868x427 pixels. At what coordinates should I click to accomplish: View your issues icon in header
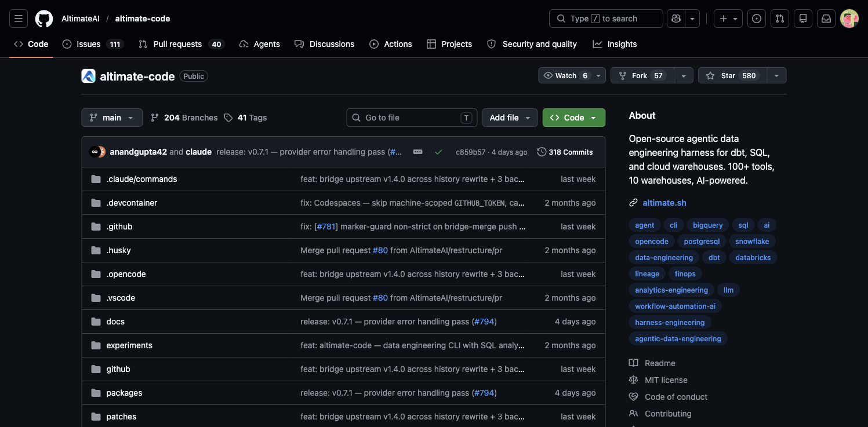point(757,19)
